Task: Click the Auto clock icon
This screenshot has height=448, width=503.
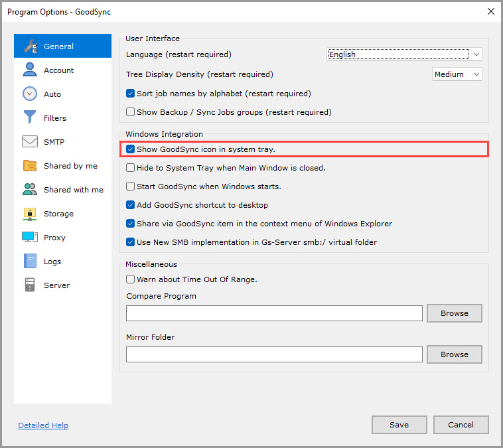Action: pos(29,94)
